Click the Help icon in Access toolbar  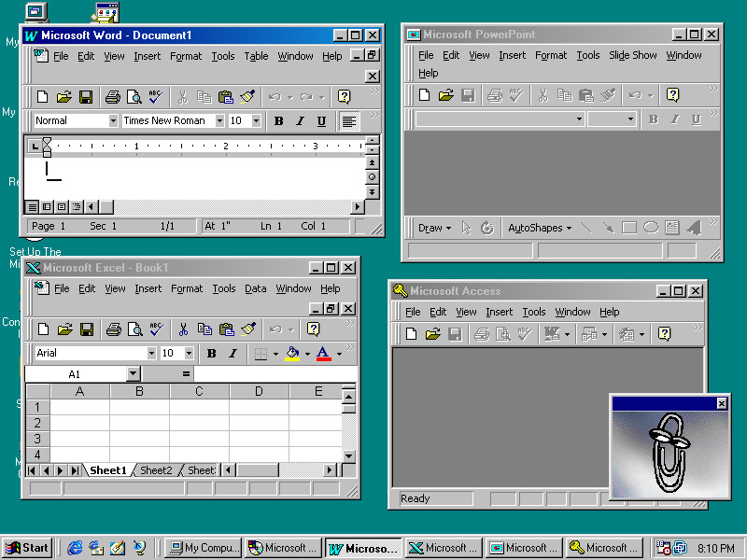(x=664, y=334)
